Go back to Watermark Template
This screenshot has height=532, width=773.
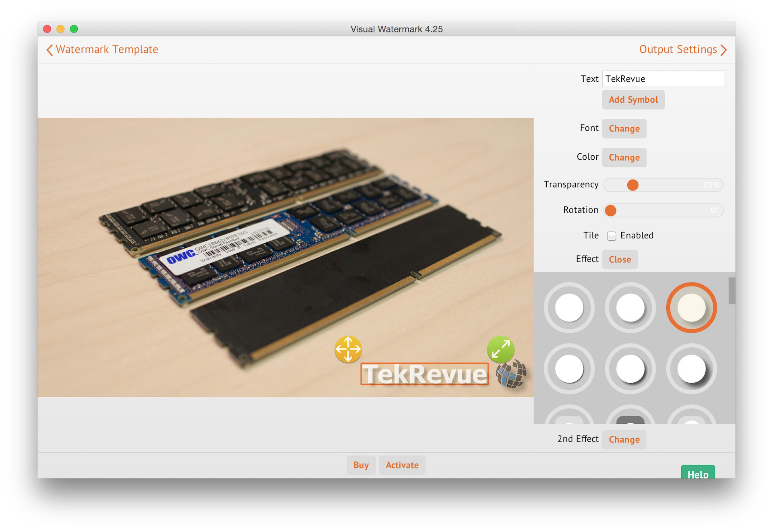(x=102, y=49)
